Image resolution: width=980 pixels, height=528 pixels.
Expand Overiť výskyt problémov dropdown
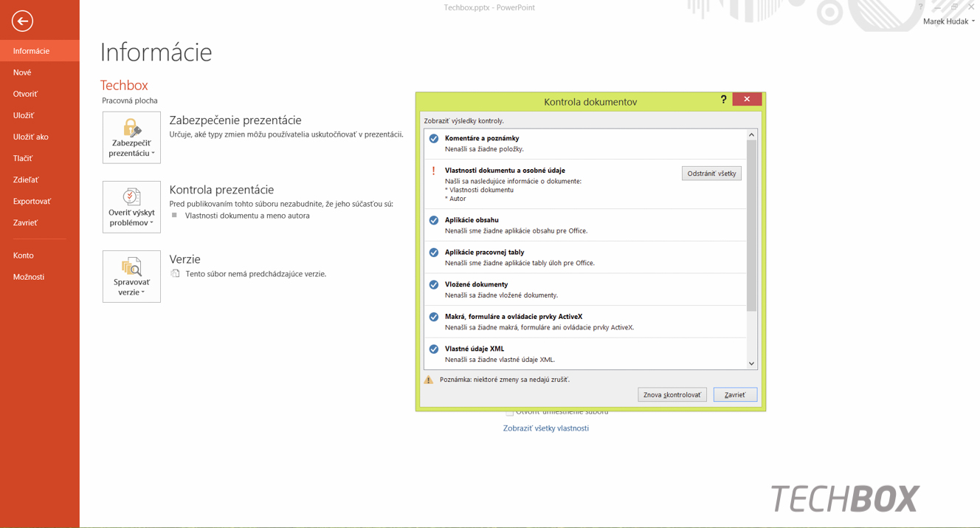pos(131,207)
